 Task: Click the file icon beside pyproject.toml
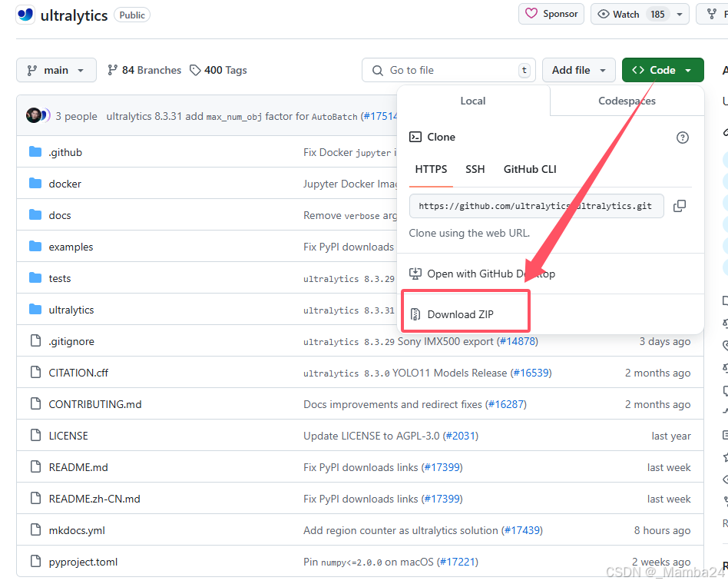(x=35, y=561)
